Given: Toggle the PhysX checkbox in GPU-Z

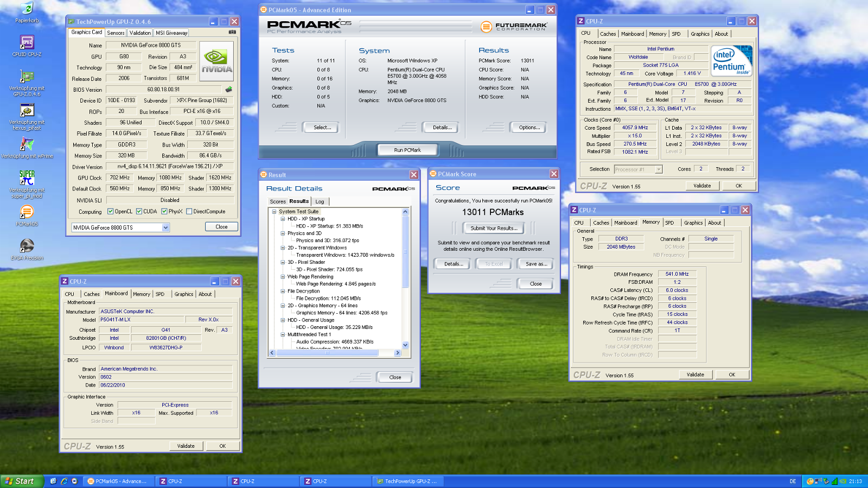Looking at the screenshot, I should 164,212.
